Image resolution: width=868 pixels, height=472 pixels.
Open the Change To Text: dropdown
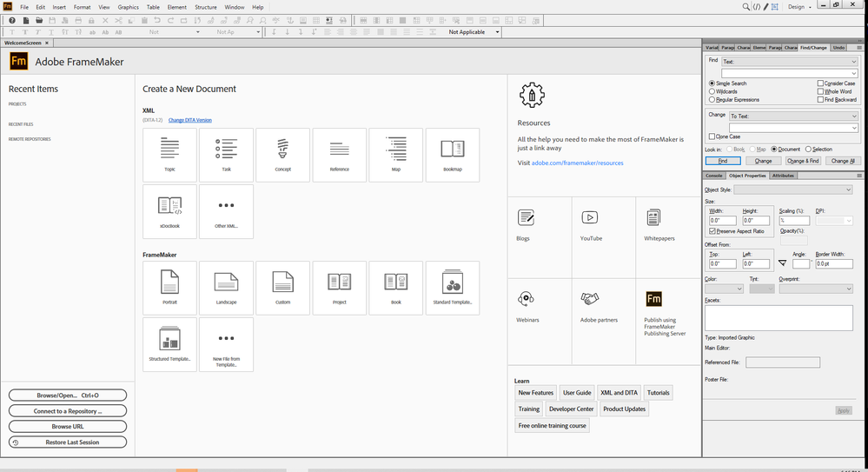coord(793,116)
